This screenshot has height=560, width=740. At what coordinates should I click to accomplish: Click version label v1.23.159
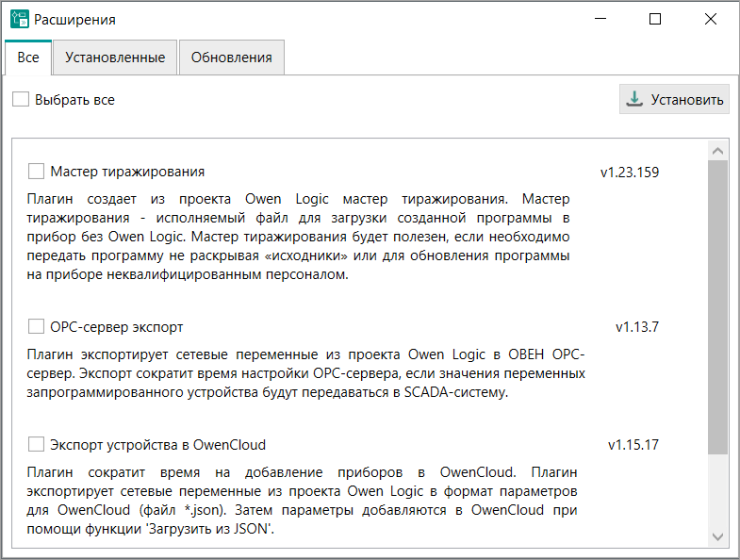(629, 173)
